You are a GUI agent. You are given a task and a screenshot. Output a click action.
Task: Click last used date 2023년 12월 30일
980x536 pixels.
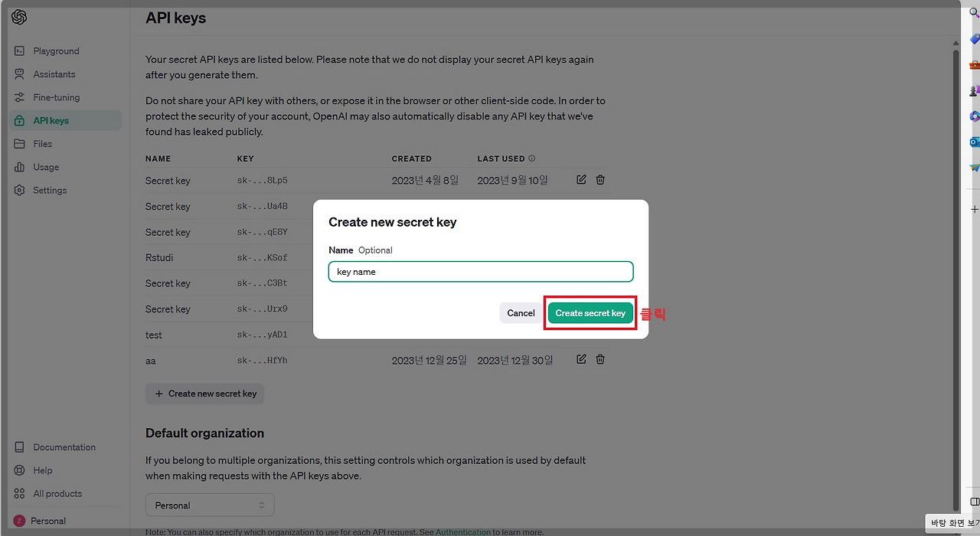(x=515, y=360)
